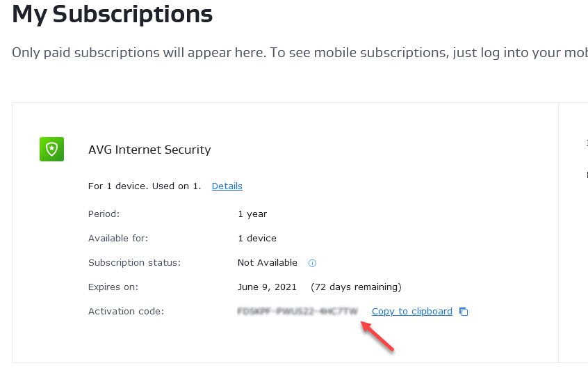Click the Subscription status label

[x=134, y=263]
